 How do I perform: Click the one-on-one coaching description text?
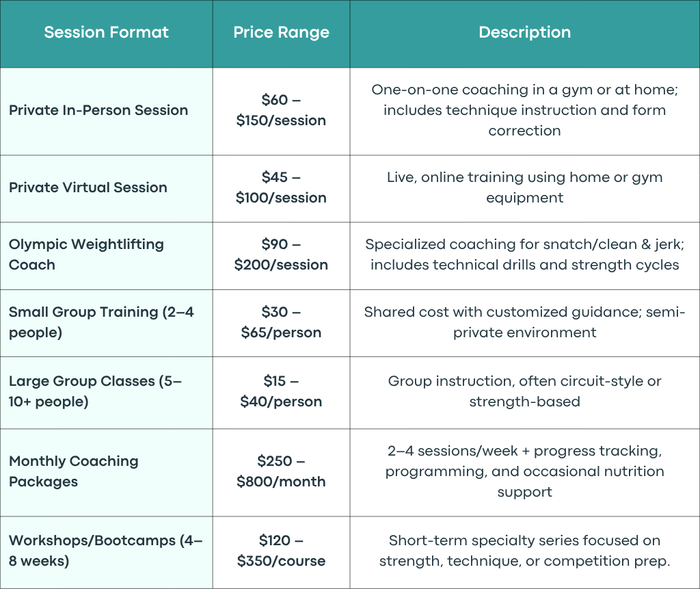click(x=524, y=110)
